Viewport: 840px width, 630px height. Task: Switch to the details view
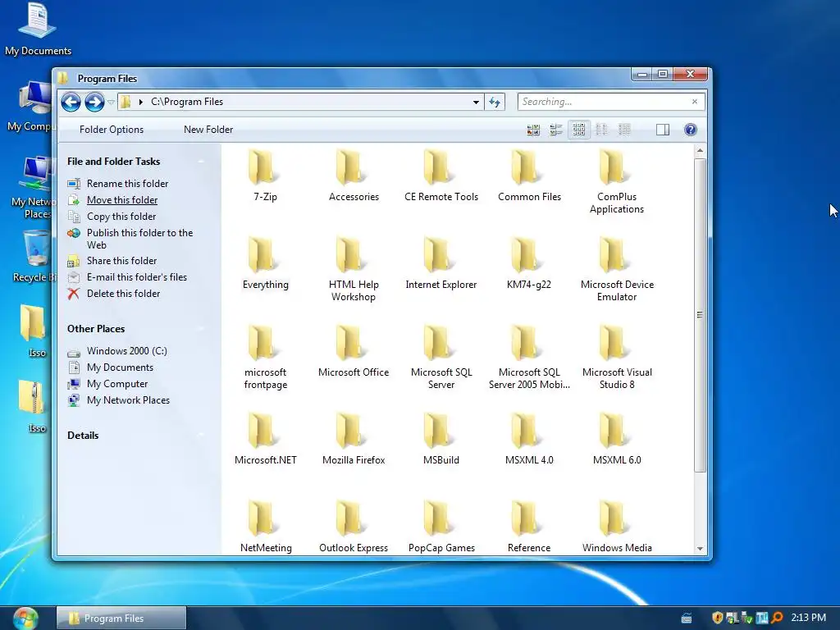point(624,130)
